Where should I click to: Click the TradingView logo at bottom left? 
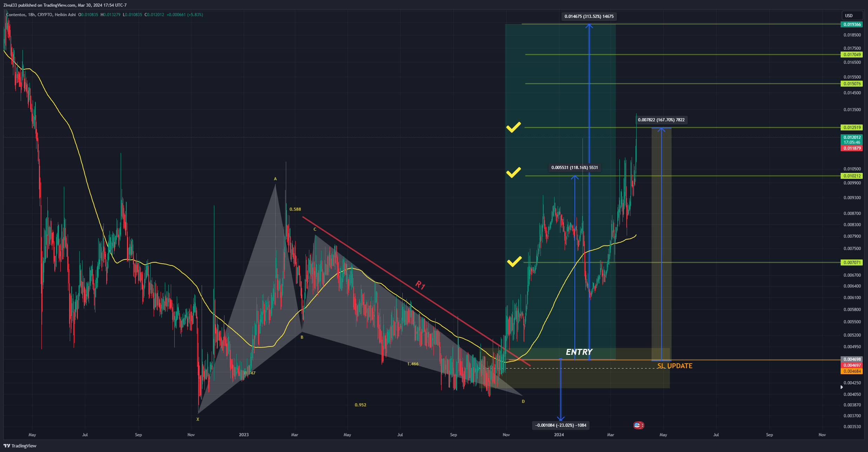20,446
